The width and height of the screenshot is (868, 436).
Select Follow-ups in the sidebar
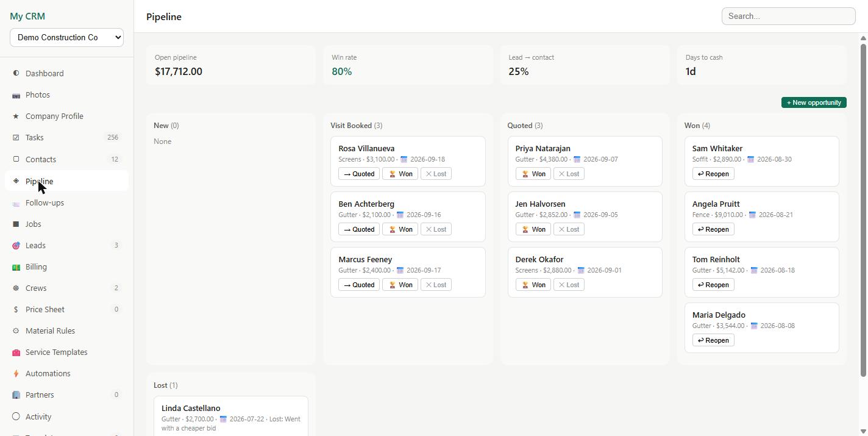(x=66, y=203)
